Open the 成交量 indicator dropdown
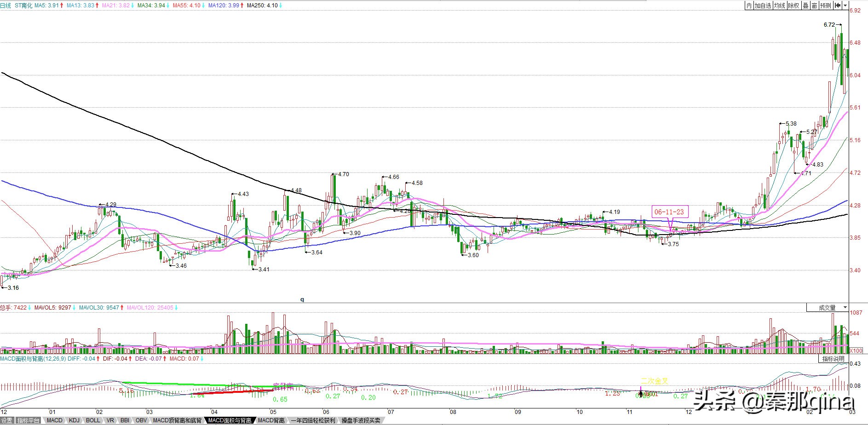 tap(828, 308)
